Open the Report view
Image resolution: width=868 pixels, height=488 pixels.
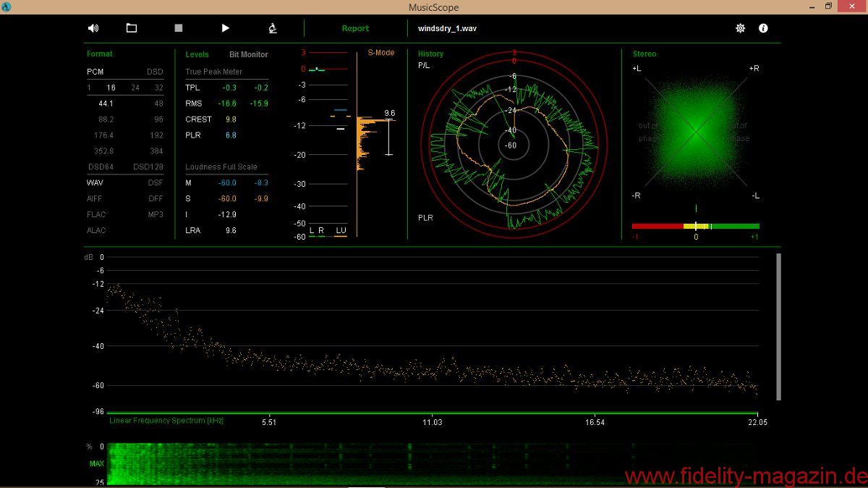pos(355,28)
